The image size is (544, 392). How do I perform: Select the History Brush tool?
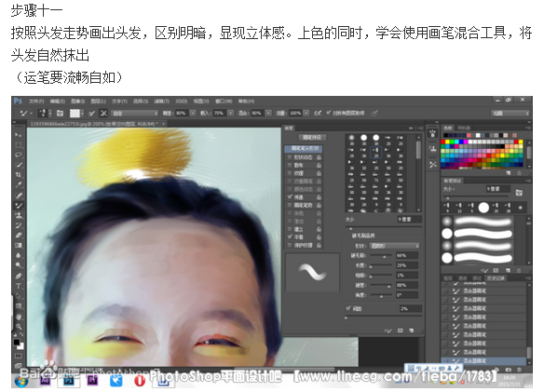19,225
